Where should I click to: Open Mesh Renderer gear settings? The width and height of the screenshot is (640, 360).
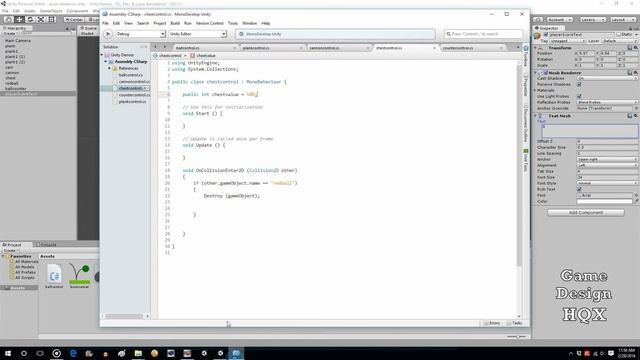pos(636,72)
